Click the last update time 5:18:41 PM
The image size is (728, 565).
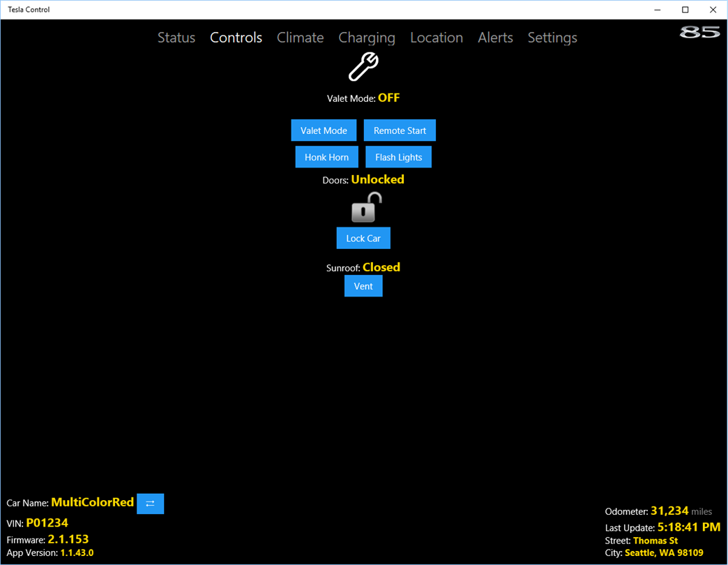(689, 527)
